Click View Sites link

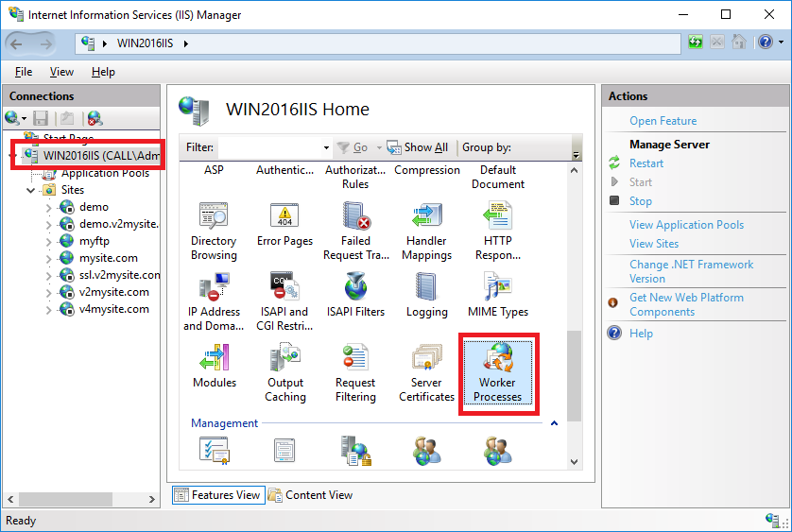click(654, 244)
